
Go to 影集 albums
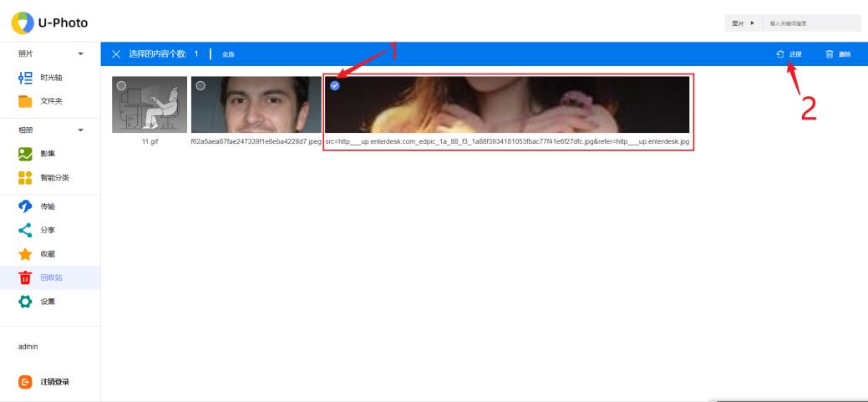click(x=48, y=154)
